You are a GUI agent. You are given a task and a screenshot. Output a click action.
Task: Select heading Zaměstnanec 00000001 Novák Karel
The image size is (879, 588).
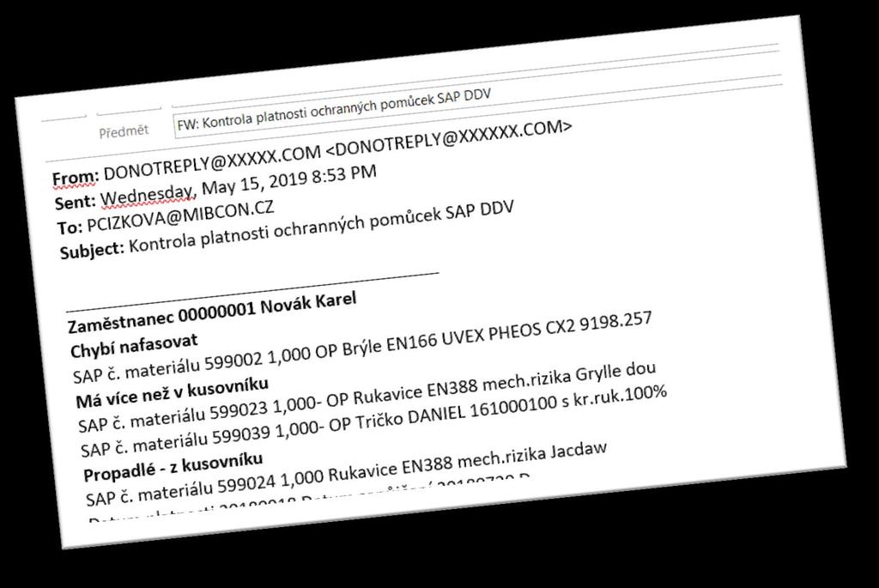[x=212, y=312]
